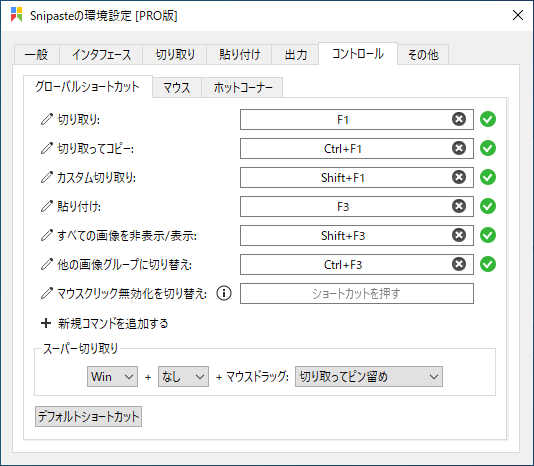Open the 切り取り settings tab
The height and width of the screenshot is (466, 534).
[x=175, y=55]
